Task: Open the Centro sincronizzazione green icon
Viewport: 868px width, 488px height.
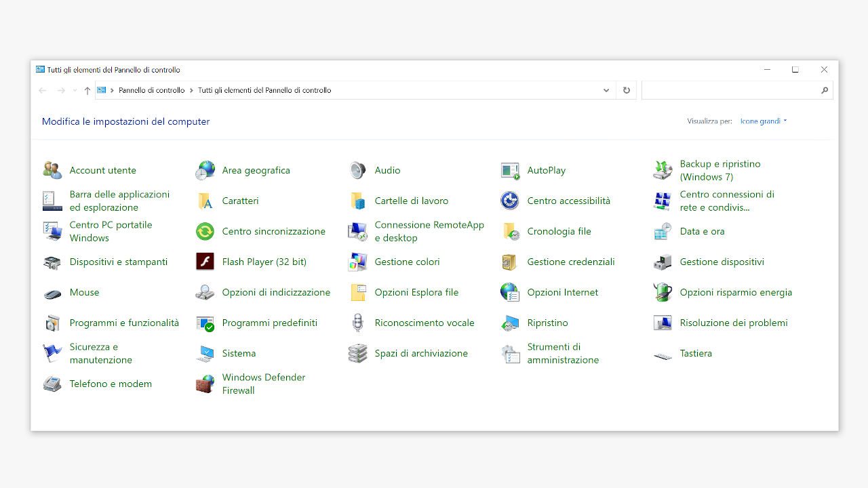Action: point(205,231)
